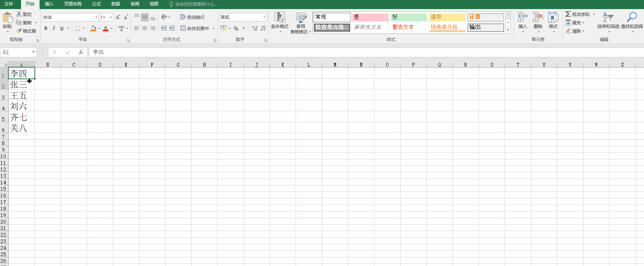Screen dimensions: 644x266
Task: Open Conditional Formatting (条件格式)
Action: 280,23
